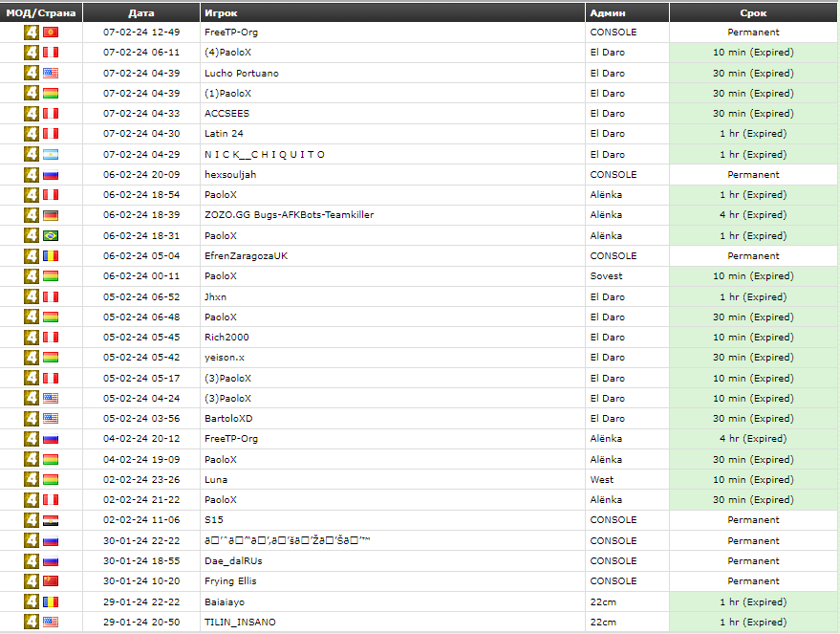Click the 4 hr (Expired) cell for ZOZO.GG
Image resolution: width=840 pixels, height=634 pixels.
coord(753,215)
